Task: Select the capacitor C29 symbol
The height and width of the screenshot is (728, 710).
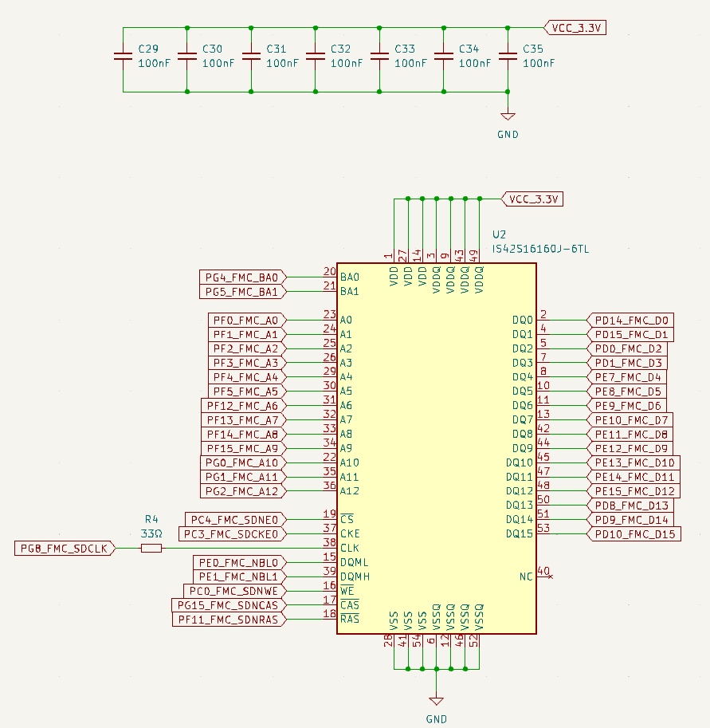Action: click(x=123, y=57)
